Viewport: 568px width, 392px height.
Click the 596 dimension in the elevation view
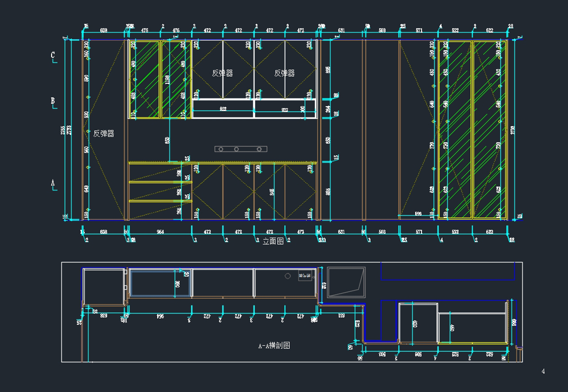[x=418, y=214]
